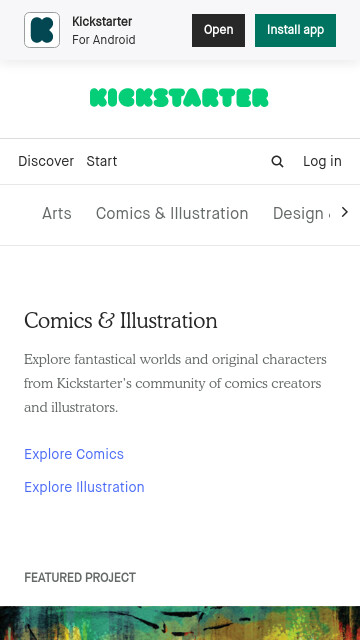Open the search magnifier icon
This screenshot has width=360, height=640.
(x=278, y=162)
